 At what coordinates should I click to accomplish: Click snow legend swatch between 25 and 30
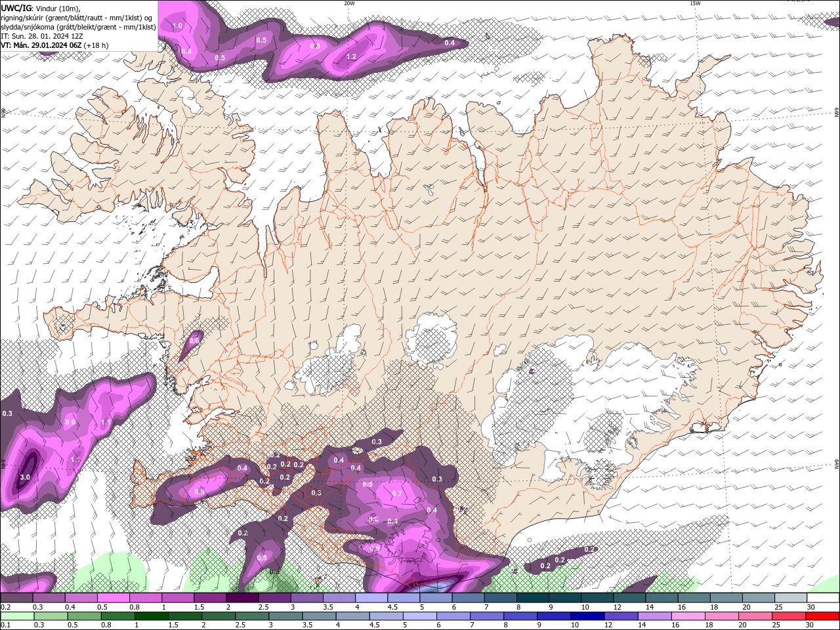tap(791, 598)
